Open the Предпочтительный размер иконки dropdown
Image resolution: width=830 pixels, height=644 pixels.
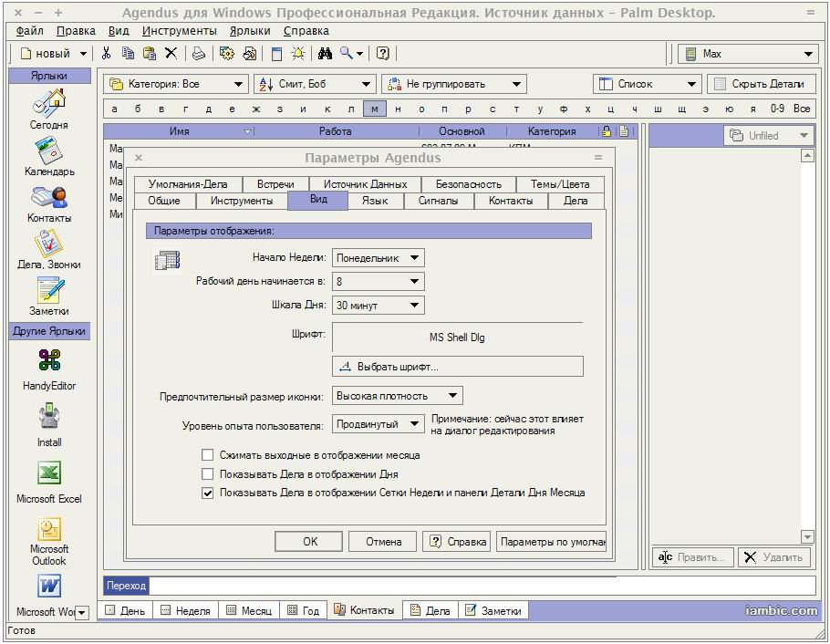coord(397,396)
